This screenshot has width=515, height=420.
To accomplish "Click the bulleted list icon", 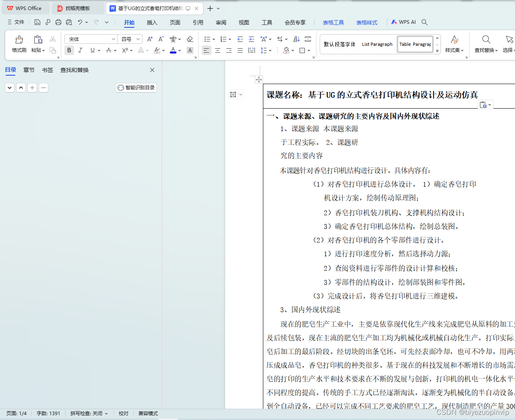I will click(x=207, y=39).
